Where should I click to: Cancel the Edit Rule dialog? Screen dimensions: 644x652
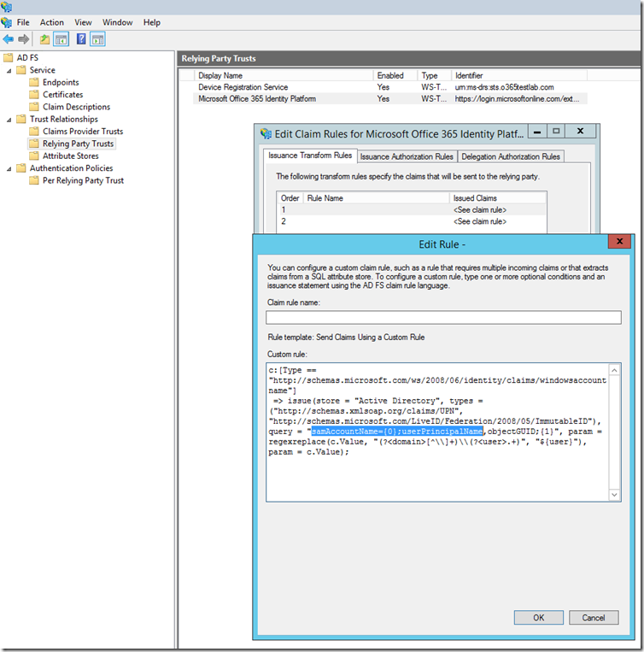(x=594, y=618)
